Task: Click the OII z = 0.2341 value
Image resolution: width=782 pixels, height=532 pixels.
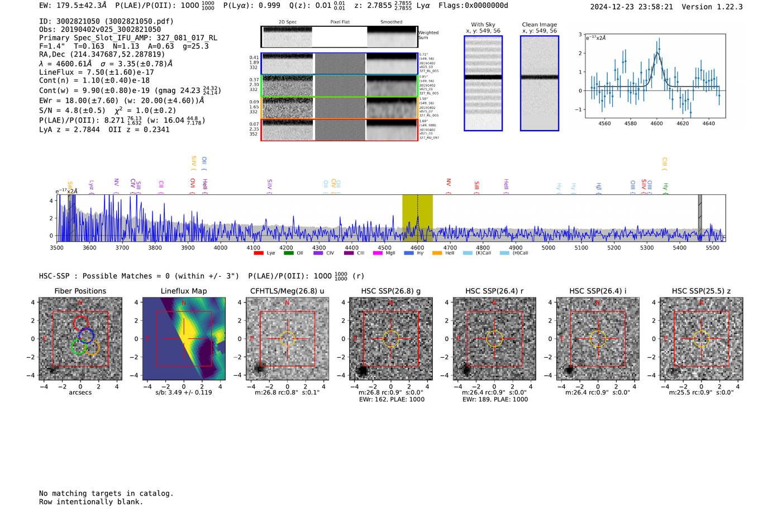Action: (x=139, y=130)
